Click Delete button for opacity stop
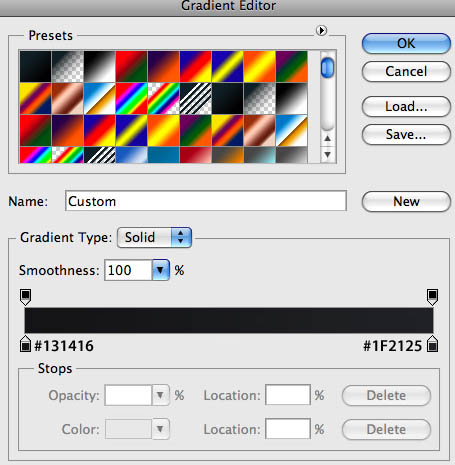Viewport: 455px width, 465px height. (386, 395)
